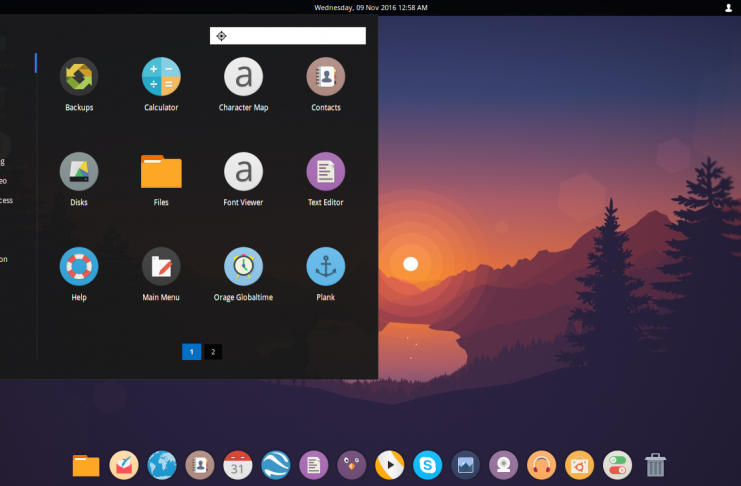The image size is (741, 486).
Task: Launch the Contacts app in menu
Action: (x=326, y=77)
